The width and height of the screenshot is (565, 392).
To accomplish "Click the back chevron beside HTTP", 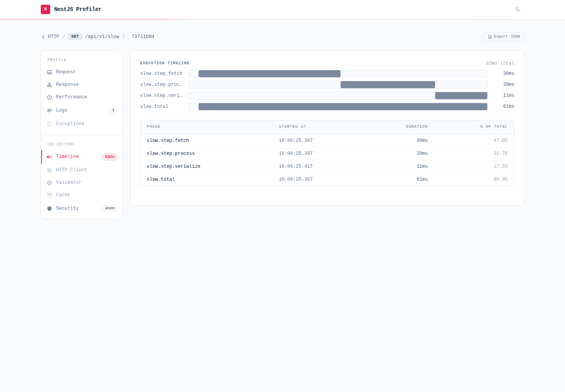I will [x=44, y=37].
